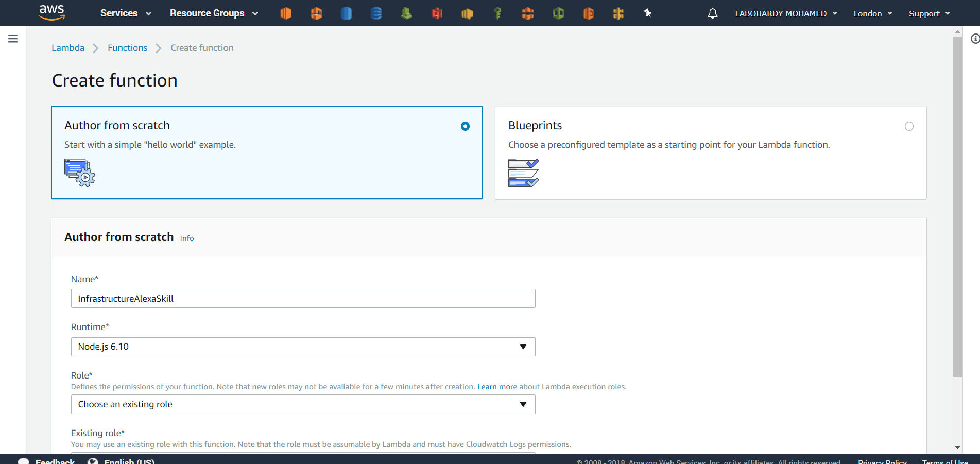Open the London region dropdown
Image resolution: width=980 pixels, height=464 pixels.
coord(873,13)
